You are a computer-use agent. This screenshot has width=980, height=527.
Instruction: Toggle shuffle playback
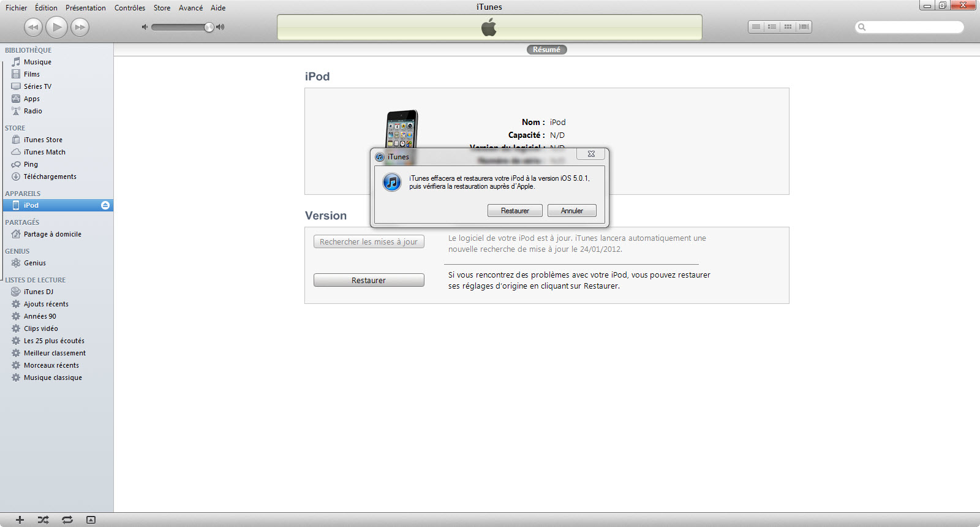click(x=43, y=520)
